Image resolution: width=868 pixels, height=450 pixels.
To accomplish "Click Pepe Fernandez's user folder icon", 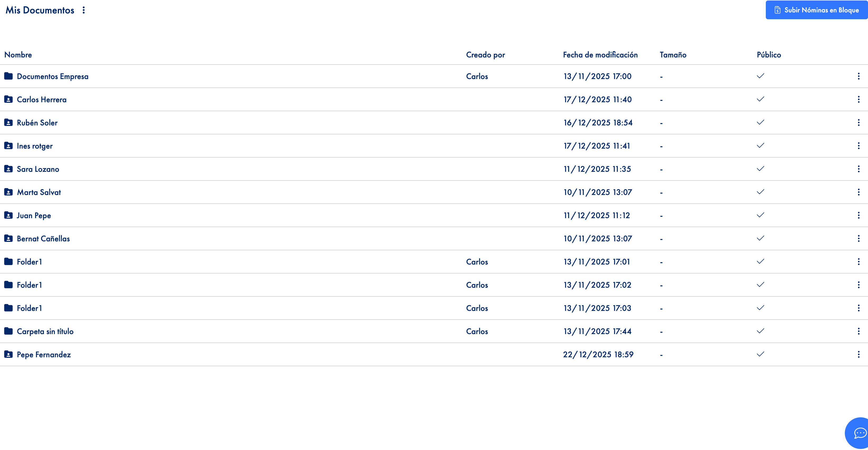I will coord(8,354).
